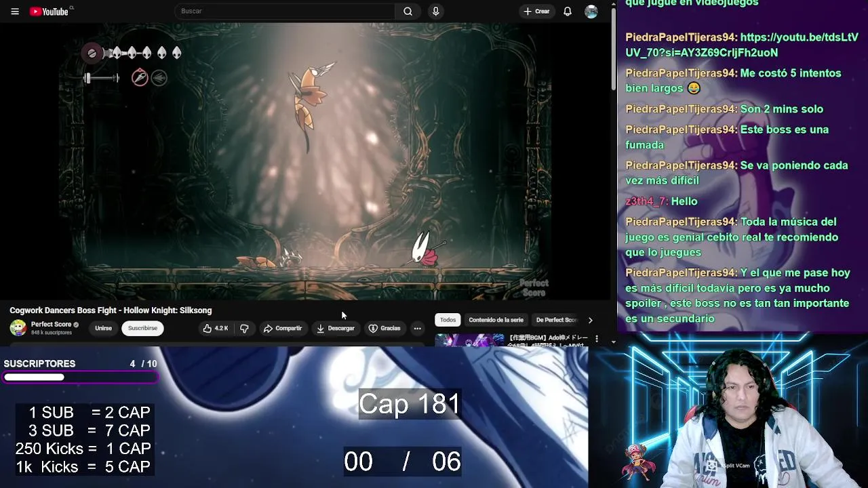The image size is (868, 488).
Task: Open the account avatar menu
Action: pyautogui.click(x=591, y=12)
